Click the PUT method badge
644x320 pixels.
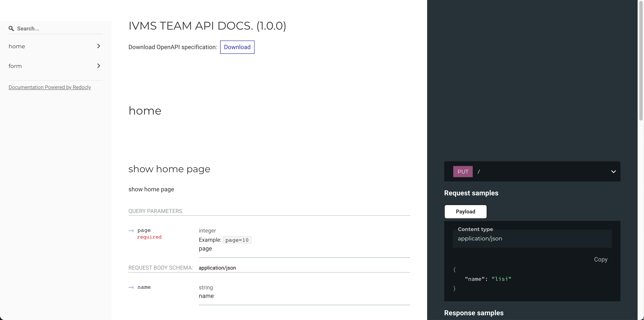(x=463, y=171)
